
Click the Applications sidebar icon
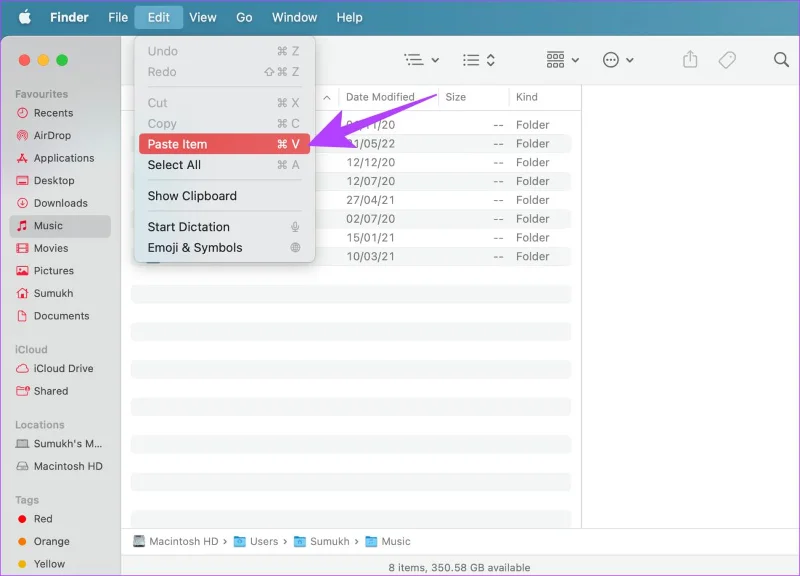(22, 158)
